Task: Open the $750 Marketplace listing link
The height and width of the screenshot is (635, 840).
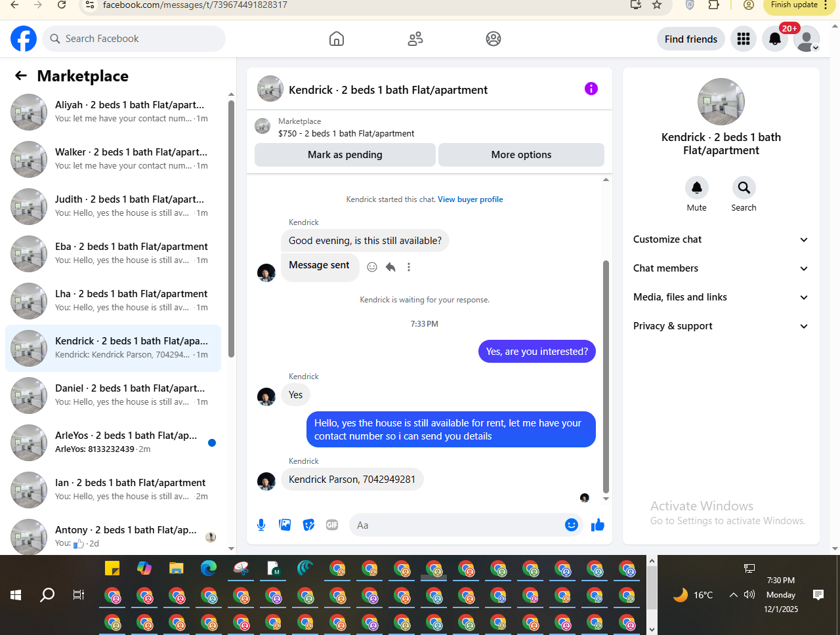Action: tap(346, 133)
